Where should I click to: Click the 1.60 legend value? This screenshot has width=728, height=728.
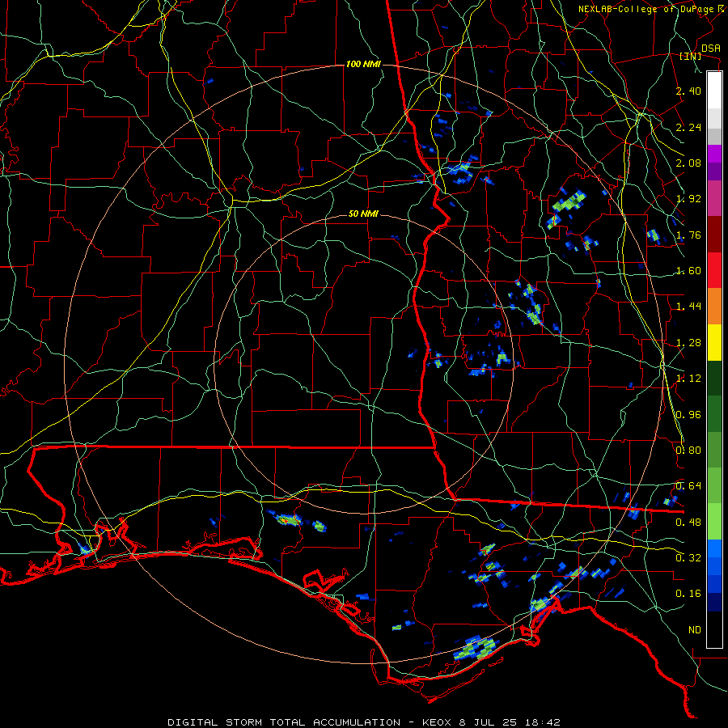tap(688, 271)
